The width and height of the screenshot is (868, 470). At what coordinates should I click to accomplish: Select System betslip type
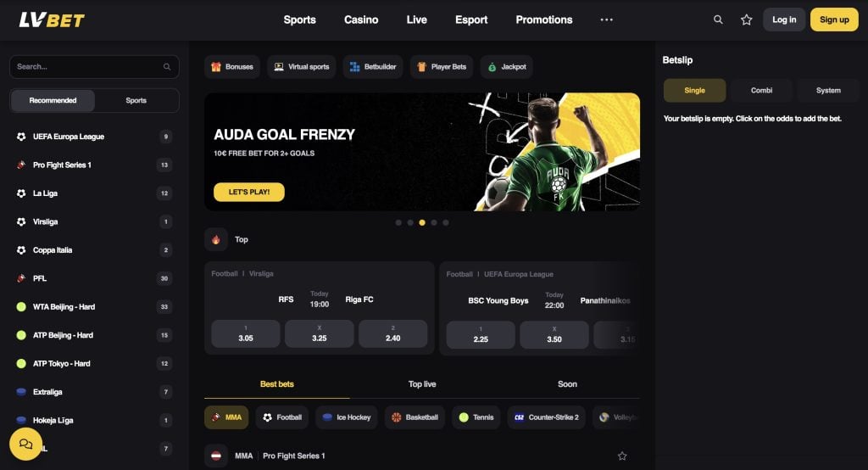(828, 90)
